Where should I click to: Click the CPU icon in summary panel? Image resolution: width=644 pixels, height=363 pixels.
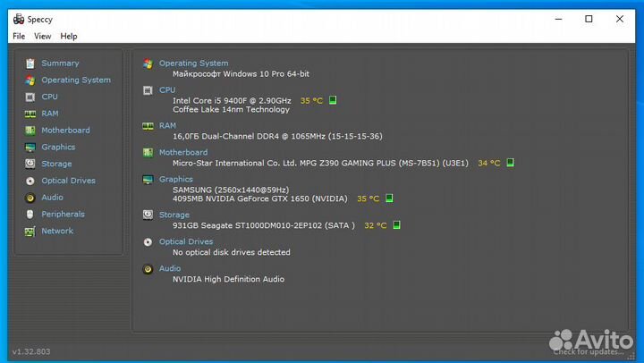[x=148, y=90]
